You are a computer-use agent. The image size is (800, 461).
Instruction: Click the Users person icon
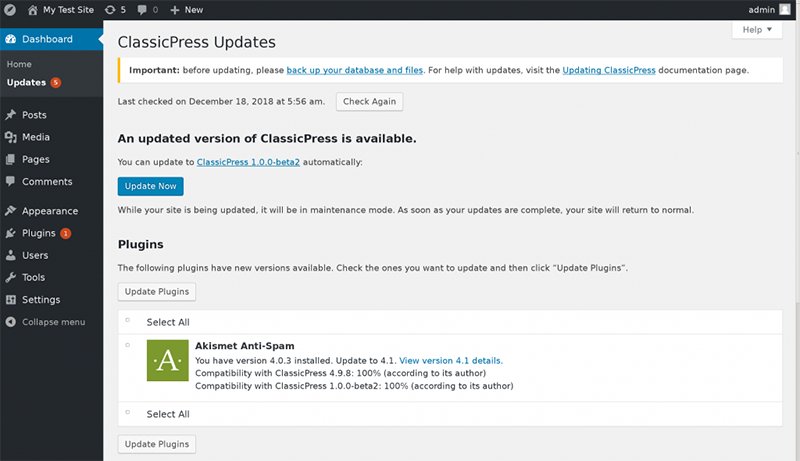click(x=11, y=255)
